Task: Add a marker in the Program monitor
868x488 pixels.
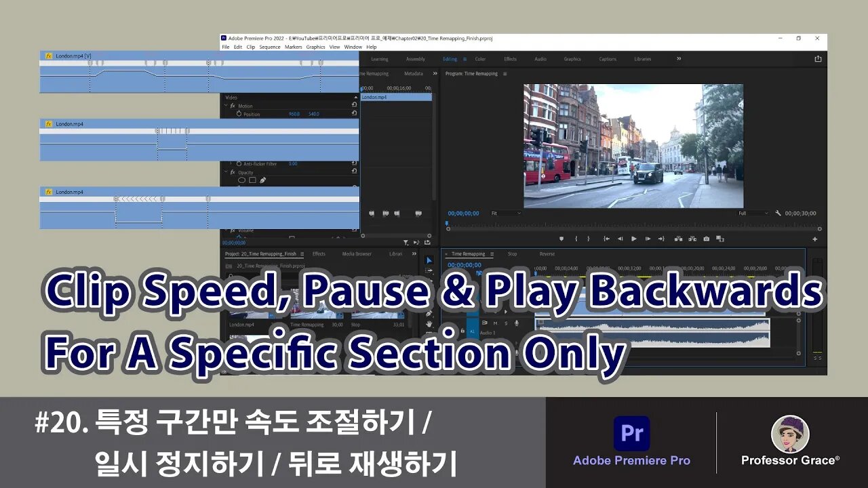Action: pyautogui.click(x=561, y=239)
